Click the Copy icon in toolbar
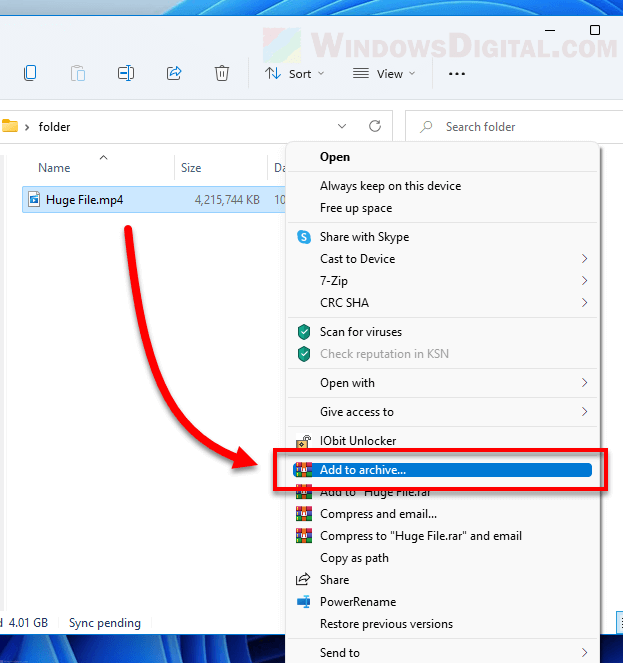Image resolution: width=623 pixels, height=663 pixels. point(30,73)
